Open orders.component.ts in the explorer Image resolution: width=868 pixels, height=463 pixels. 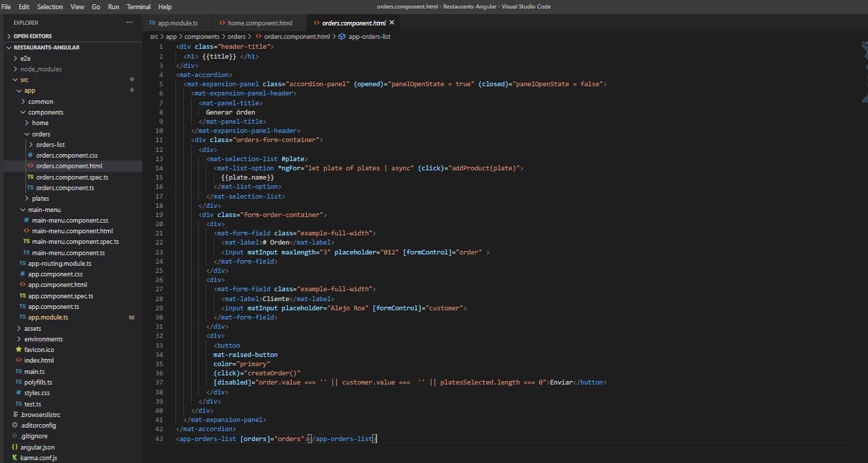click(66, 188)
